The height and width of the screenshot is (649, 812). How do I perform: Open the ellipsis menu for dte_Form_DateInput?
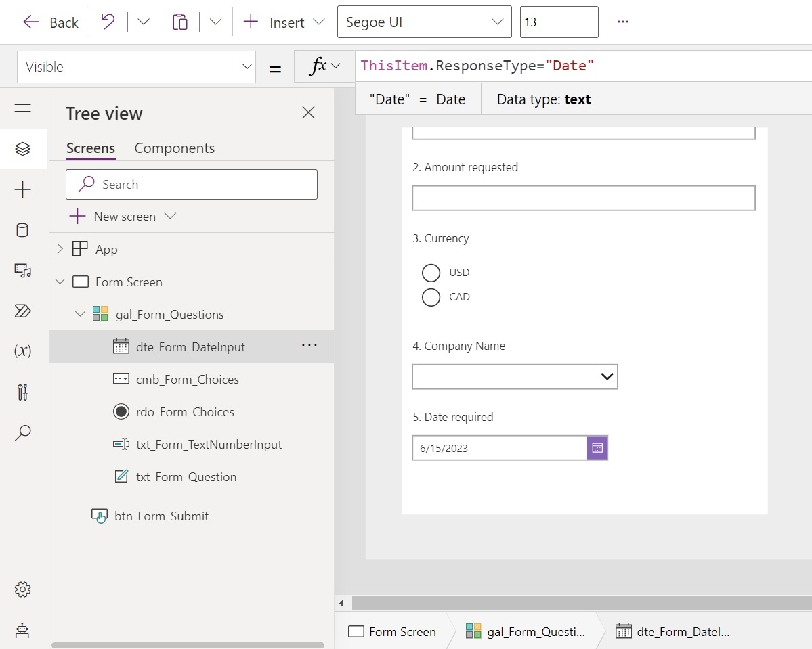pyautogui.click(x=309, y=346)
